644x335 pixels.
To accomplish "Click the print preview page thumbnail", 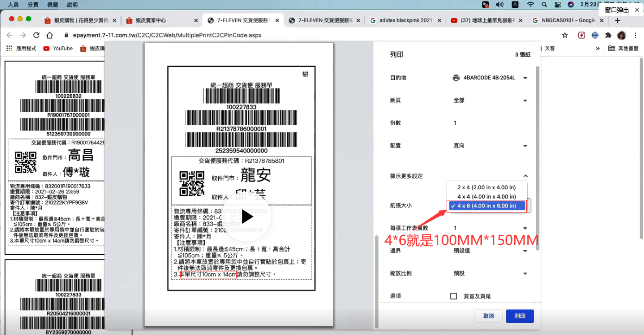I will 239,185.
